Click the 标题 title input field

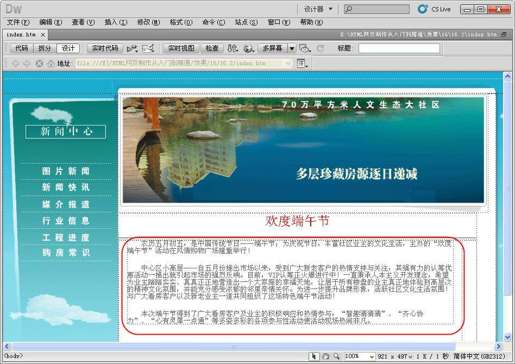pyautogui.click(x=399, y=49)
